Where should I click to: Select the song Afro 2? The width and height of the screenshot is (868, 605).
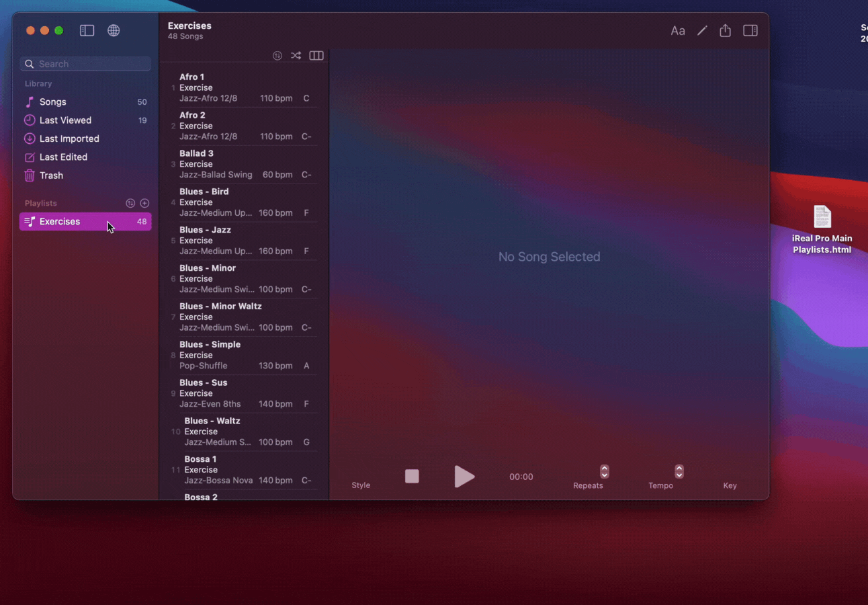[x=244, y=126]
